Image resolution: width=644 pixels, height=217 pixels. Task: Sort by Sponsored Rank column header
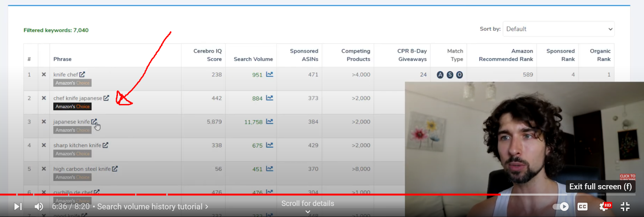[x=560, y=55]
